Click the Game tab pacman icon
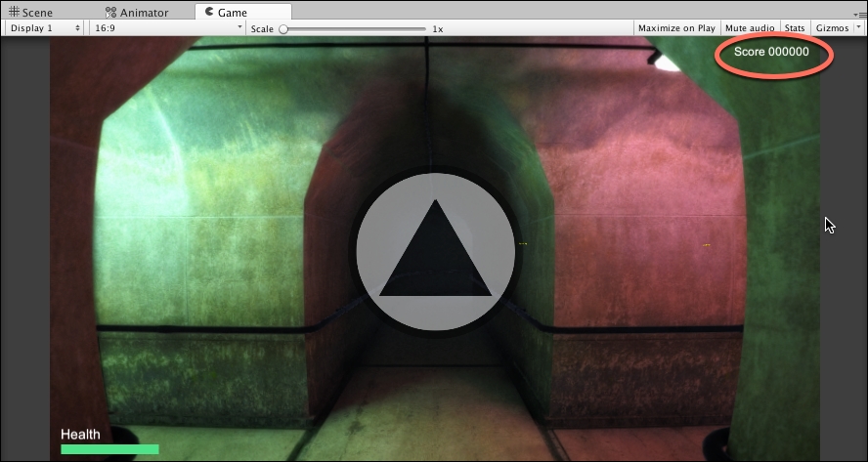 (x=209, y=12)
